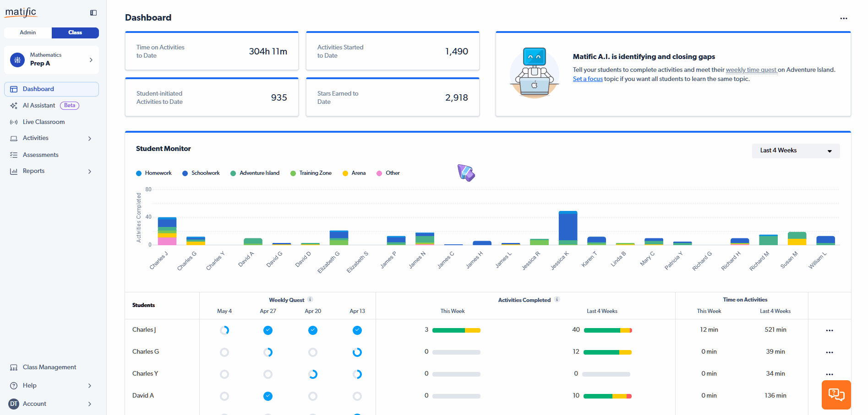
Task: Expand the Reports submenu chevron
Action: (x=90, y=172)
